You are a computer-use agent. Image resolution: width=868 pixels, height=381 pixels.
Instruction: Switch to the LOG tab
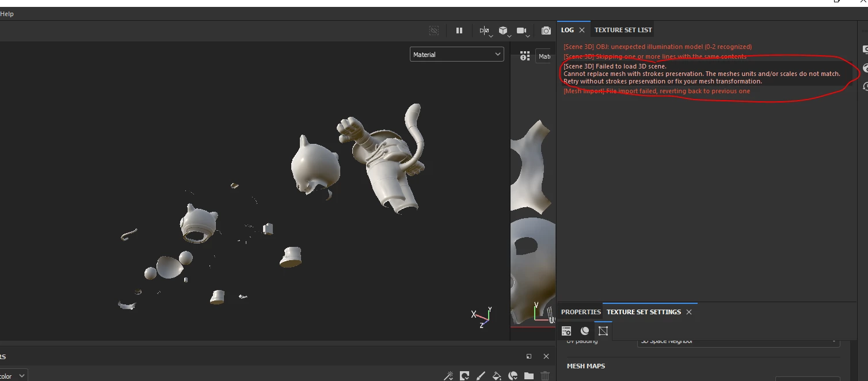tap(568, 30)
